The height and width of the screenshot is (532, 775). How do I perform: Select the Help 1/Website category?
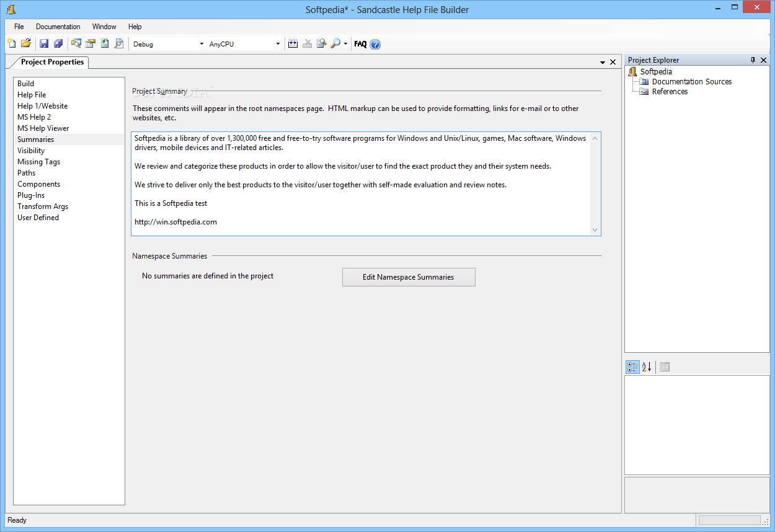[69, 106]
